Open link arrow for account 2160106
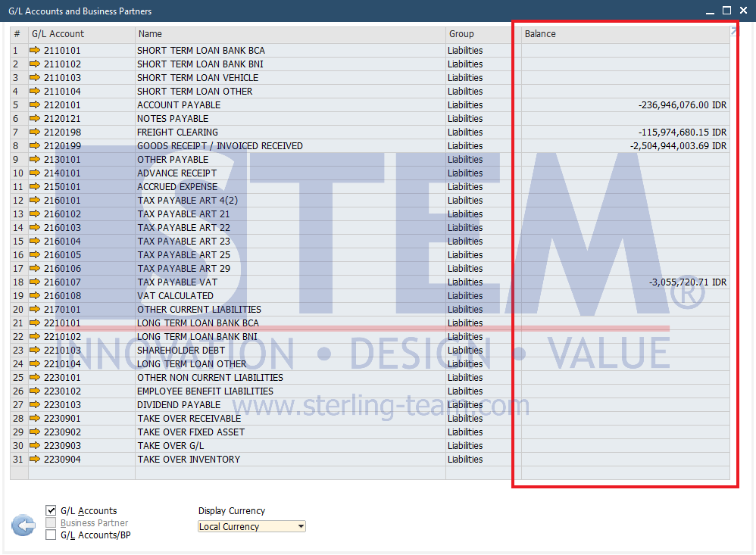The image size is (756, 555). tap(35, 268)
